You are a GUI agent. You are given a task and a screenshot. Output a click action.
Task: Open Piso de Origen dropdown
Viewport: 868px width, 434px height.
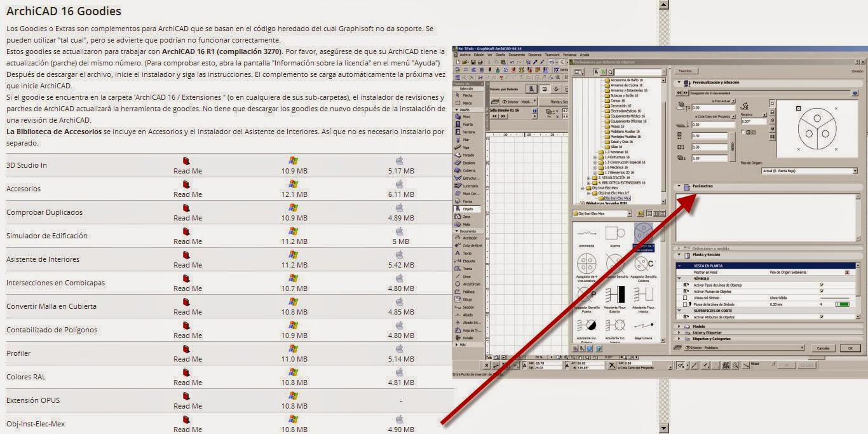coord(809,171)
